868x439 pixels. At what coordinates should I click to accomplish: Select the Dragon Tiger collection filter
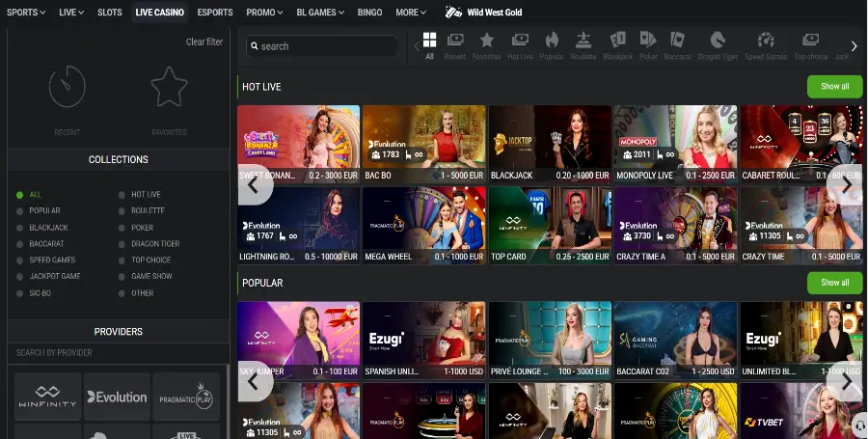pyautogui.click(x=149, y=243)
